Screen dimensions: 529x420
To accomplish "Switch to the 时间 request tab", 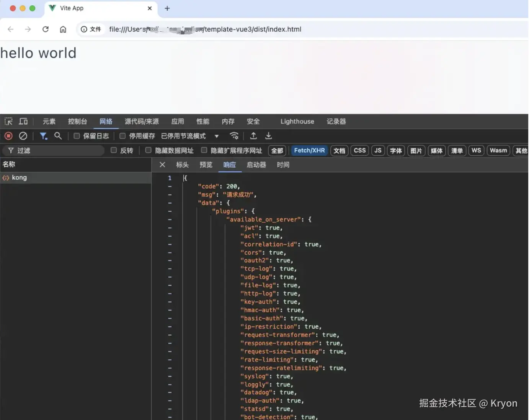I will 283,164.
